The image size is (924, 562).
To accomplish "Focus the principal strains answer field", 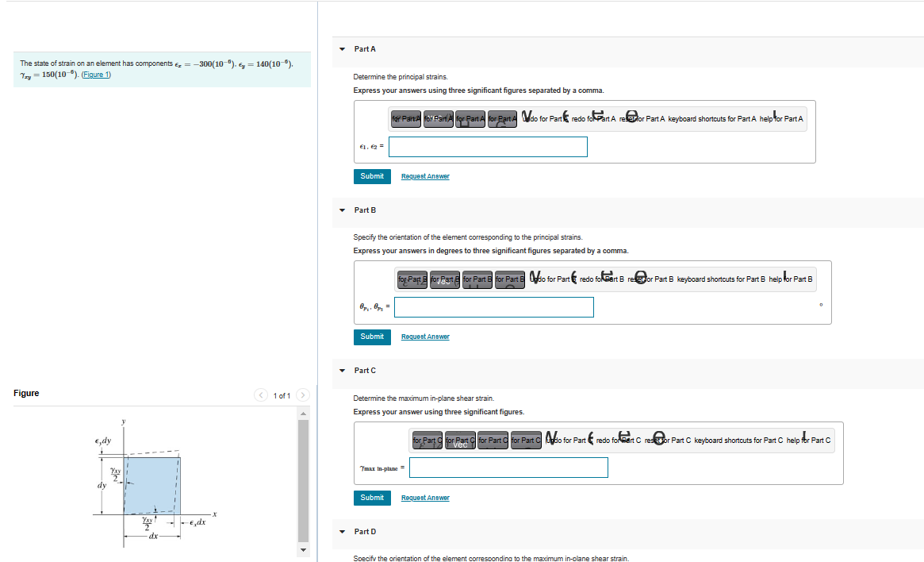I will click(488, 147).
